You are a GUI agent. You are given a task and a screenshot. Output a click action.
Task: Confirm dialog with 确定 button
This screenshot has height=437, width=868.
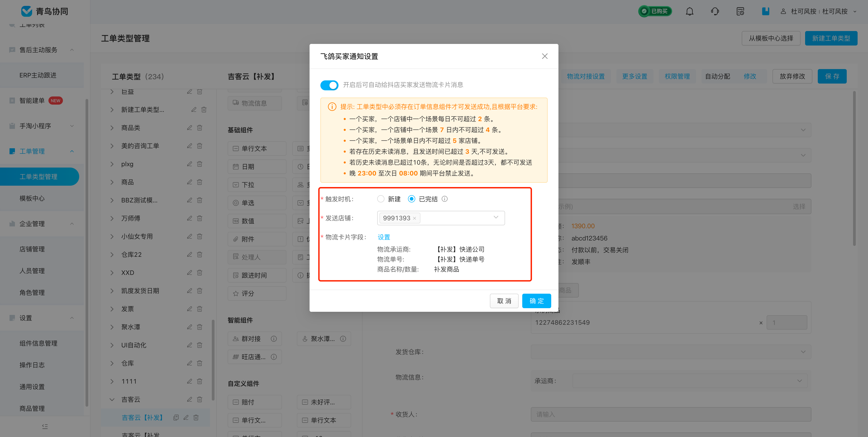click(537, 301)
